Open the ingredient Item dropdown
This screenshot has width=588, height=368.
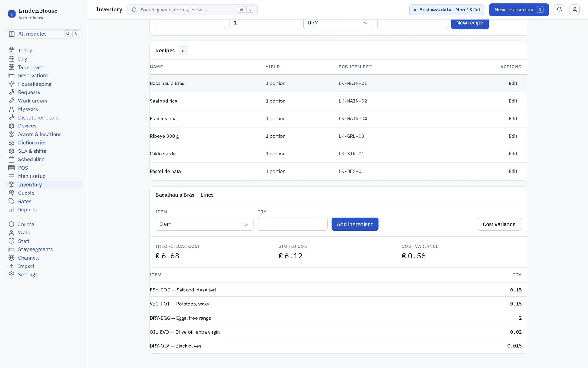click(x=204, y=224)
